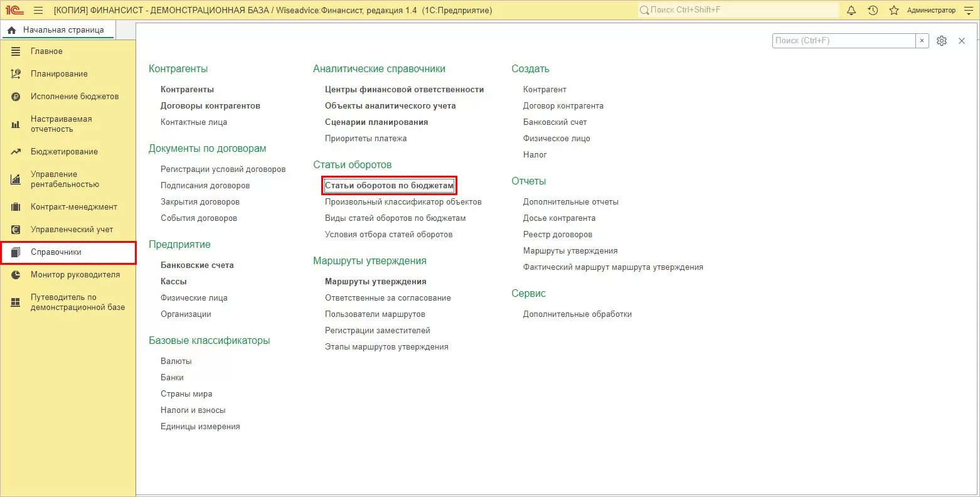Open Статьи оборотов по бюджетам

[x=389, y=186]
